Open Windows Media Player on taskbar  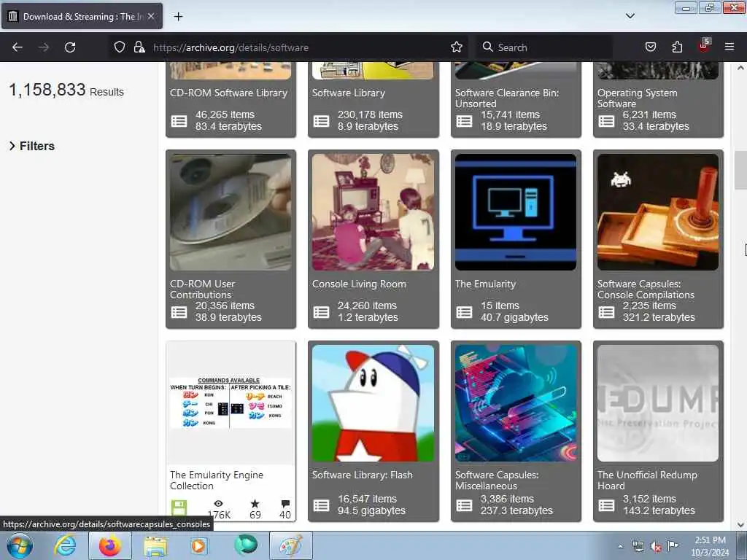[x=198, y=545]
